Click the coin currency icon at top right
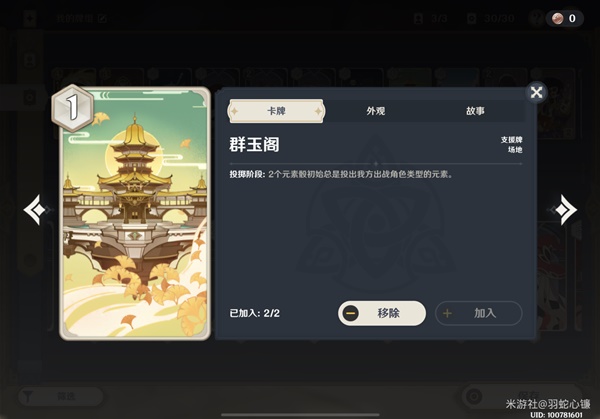Screen dimensions: 600x419 coord(558,18)
